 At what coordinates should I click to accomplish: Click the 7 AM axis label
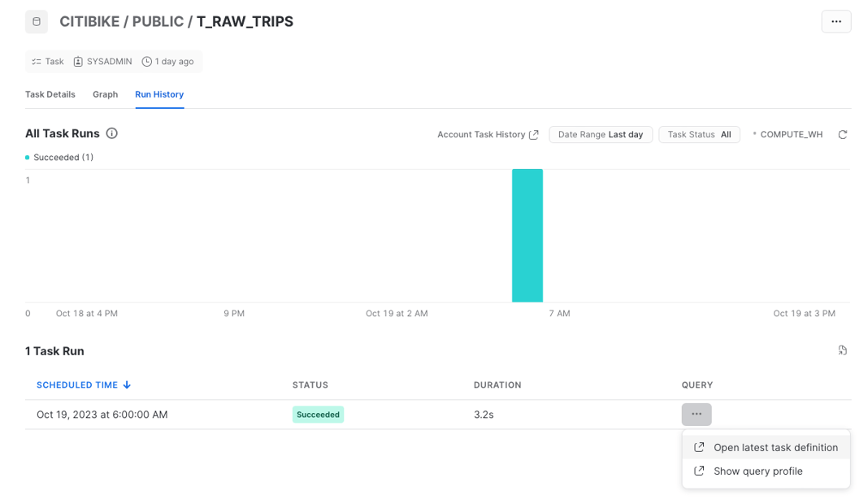tap(560, 314)
